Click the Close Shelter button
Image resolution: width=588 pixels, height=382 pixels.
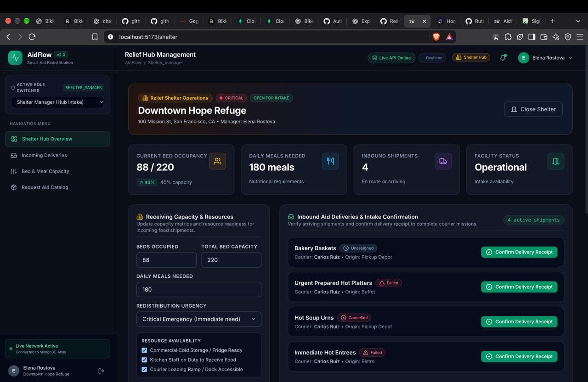pos(533,109)
